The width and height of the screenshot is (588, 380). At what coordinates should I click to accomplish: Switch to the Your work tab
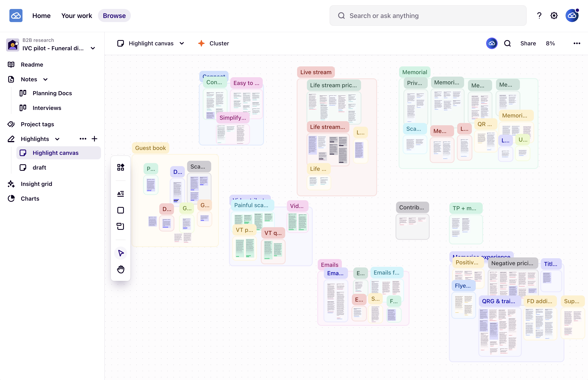[76, 16]
